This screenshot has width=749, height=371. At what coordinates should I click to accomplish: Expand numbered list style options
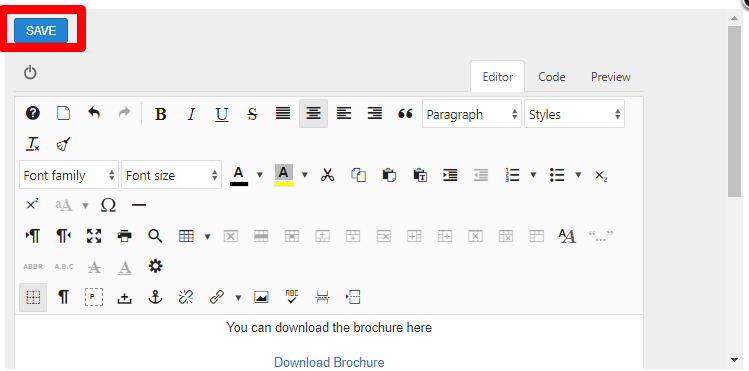533,175
